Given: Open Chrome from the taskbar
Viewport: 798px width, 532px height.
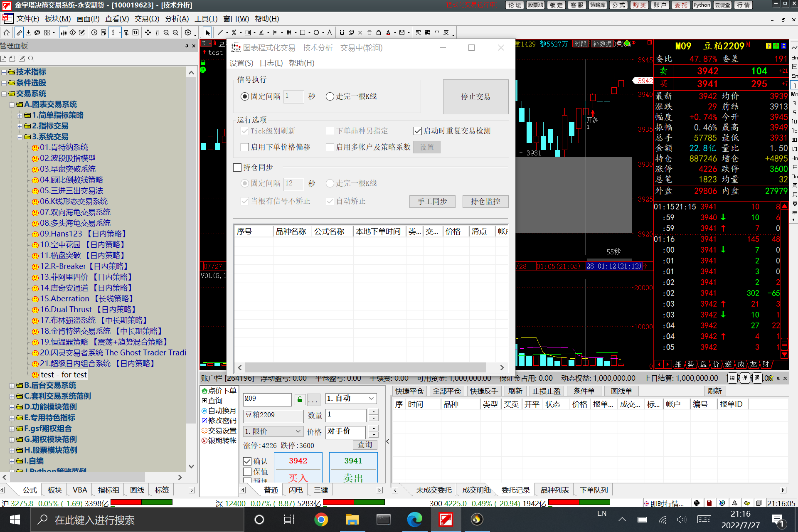Looking at the screenshot, I should click(321, 520).
